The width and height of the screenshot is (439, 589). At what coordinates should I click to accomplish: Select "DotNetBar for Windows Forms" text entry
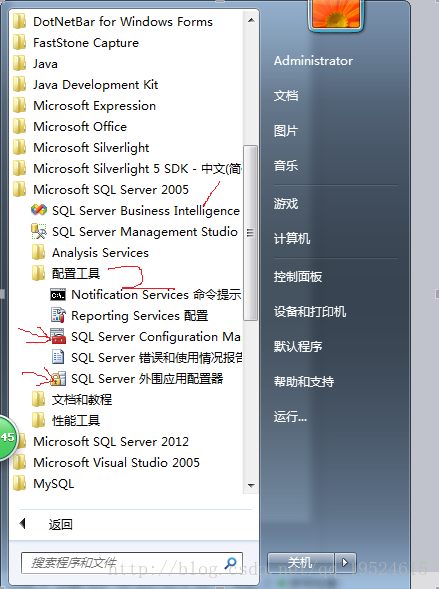tap(123, 21)
